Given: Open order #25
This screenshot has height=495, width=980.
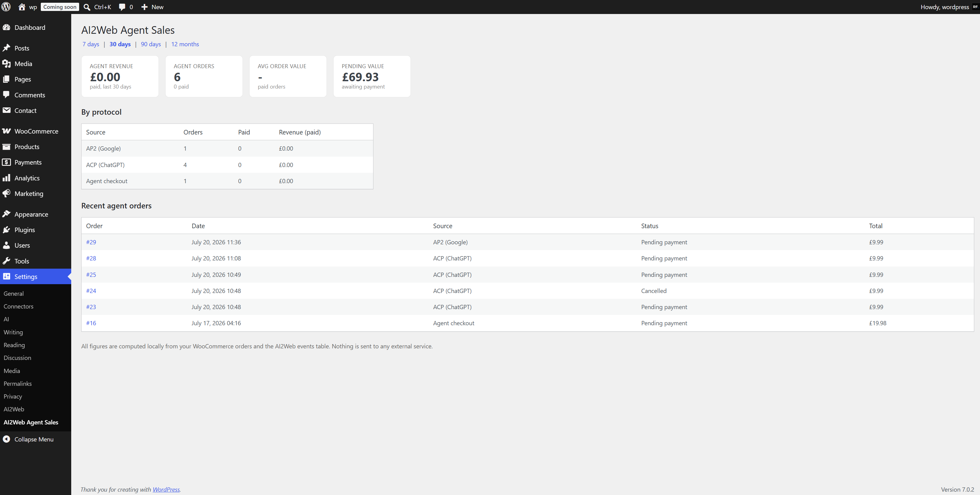Looking at the screenshot, I should [91, 274].
